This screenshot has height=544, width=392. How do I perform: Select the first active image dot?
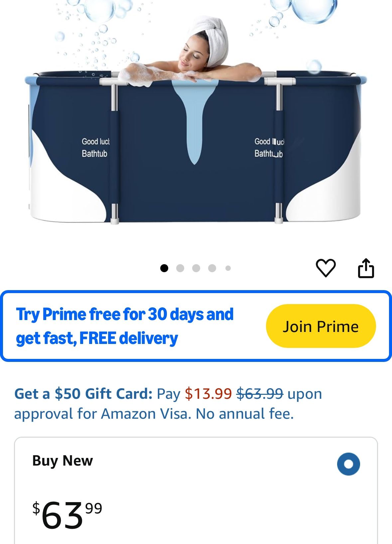pyautogui.click(x=164, y=268)
